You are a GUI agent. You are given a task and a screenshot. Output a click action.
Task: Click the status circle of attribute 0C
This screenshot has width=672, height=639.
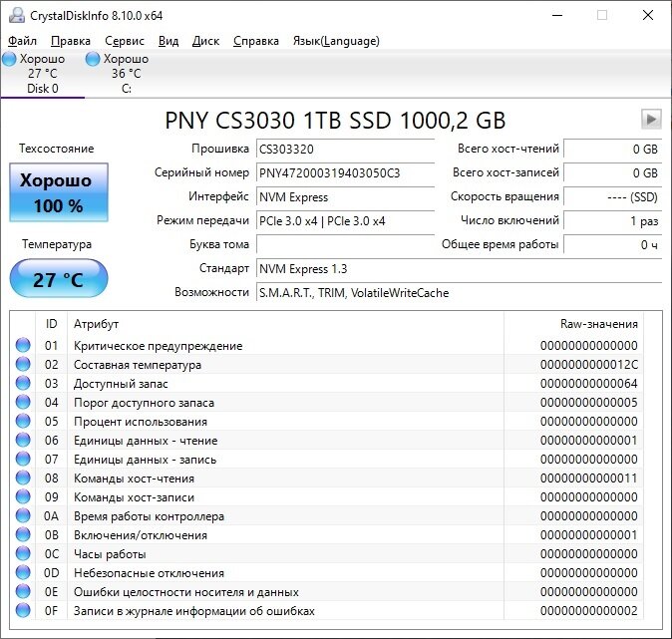point(23,553)
